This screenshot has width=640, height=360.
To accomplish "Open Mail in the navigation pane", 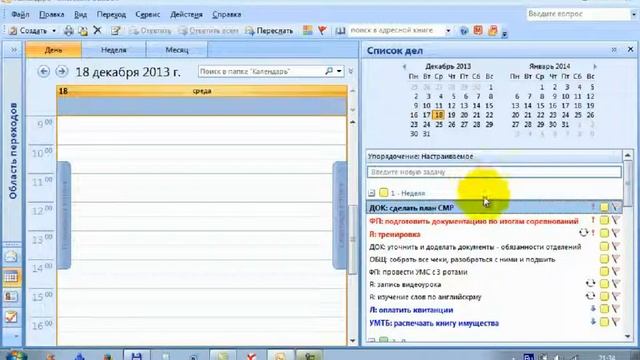I will tap(11, 257).
